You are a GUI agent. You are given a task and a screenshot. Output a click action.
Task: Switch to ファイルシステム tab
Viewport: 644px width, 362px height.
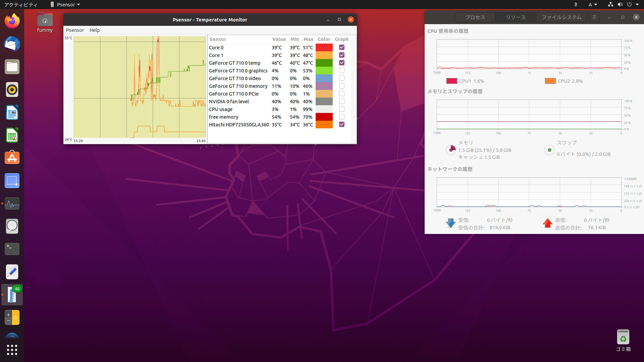pos(561,17)
